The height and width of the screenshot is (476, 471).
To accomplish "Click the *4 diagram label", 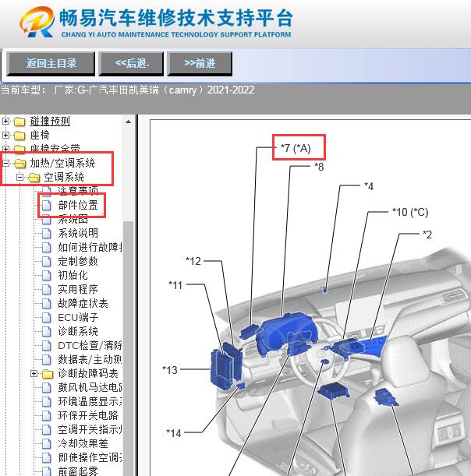I will coord(369,185).
